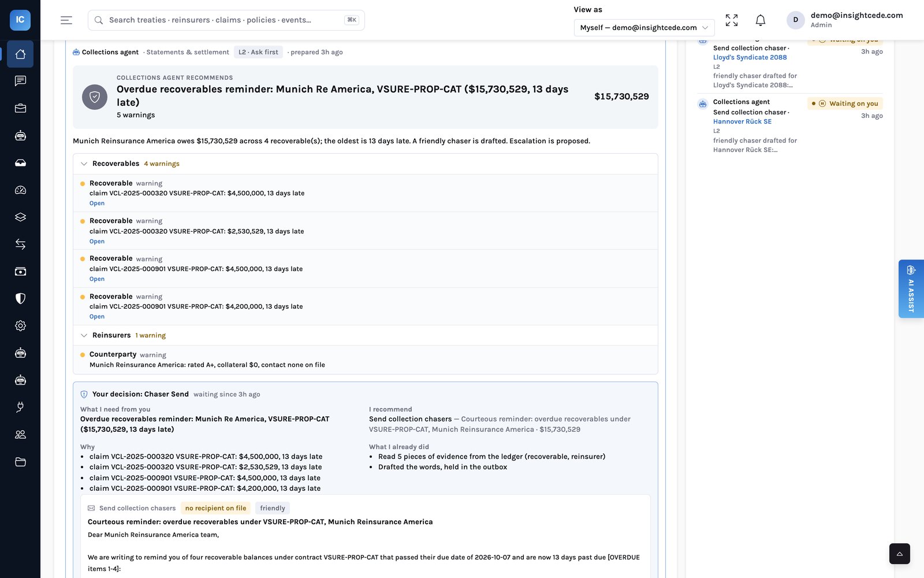924x578 pixels.
Task: Open the AI Assist side tab
Action: 911,288
